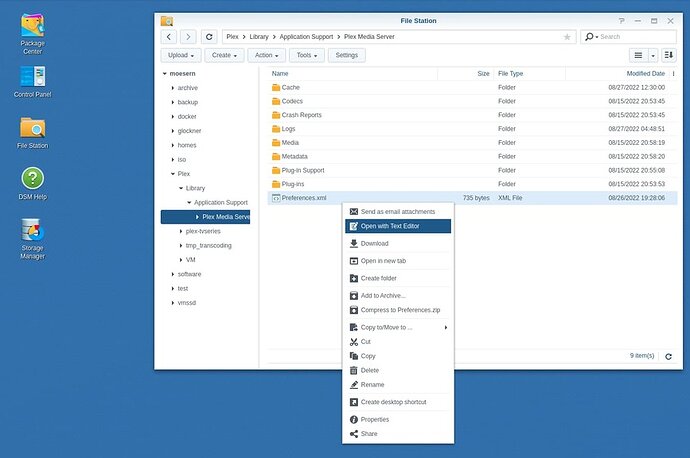Open the Upload dropdown
Screen dimensions: 690x458
(181, 55)
